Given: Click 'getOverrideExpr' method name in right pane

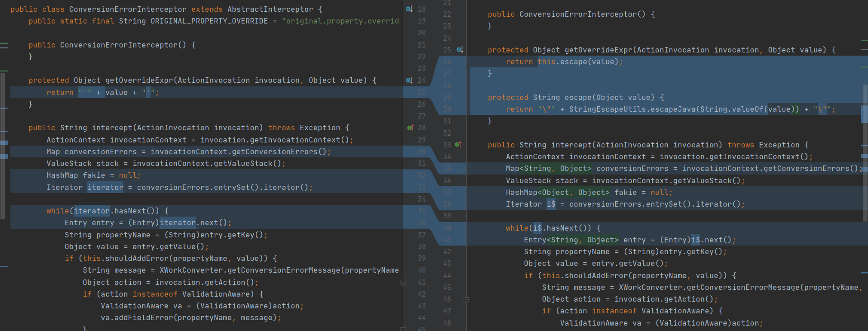Looking at the screenshot, I should tap(598, 50).
